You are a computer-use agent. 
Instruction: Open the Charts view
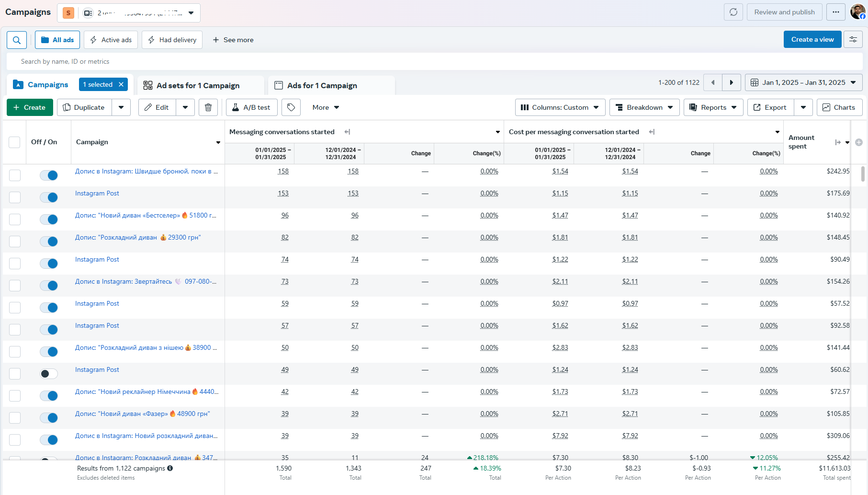click(x=839, y=107)
